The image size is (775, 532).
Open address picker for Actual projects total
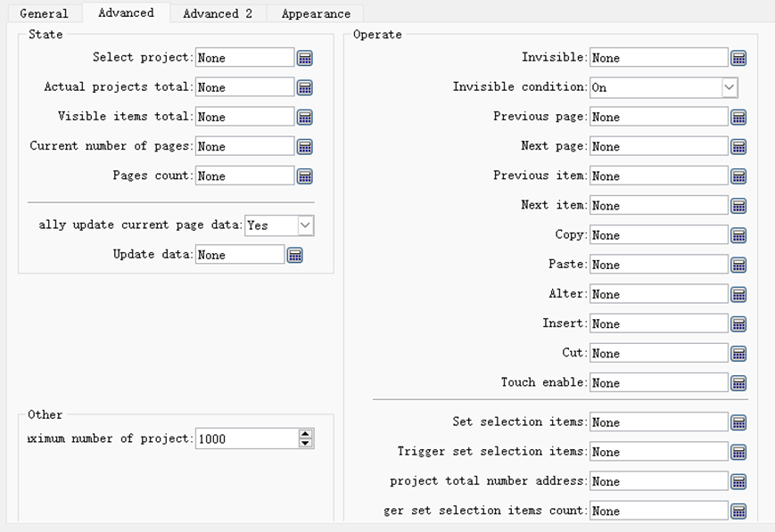coord(304,87)
